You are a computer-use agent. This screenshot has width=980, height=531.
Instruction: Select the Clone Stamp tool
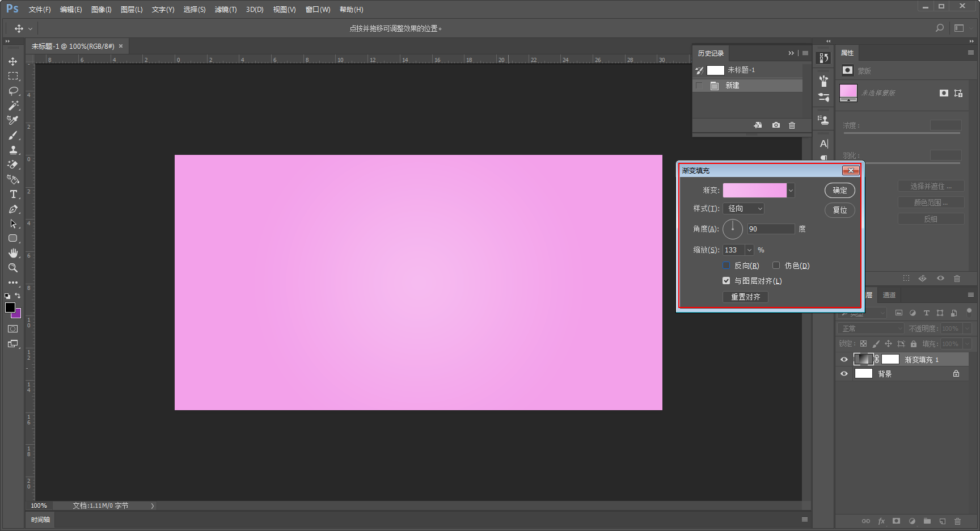13,150
